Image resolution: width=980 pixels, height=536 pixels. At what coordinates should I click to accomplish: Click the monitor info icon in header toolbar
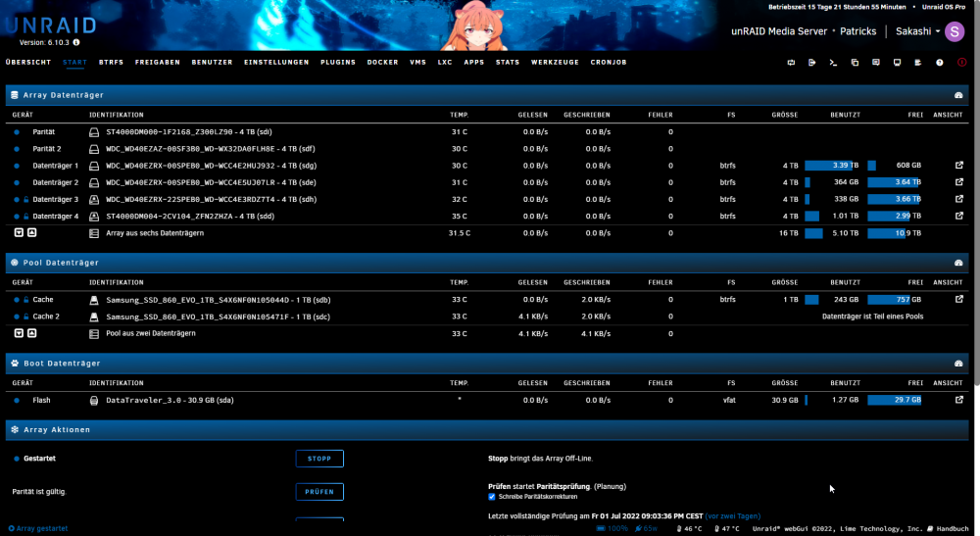[898, 63]
